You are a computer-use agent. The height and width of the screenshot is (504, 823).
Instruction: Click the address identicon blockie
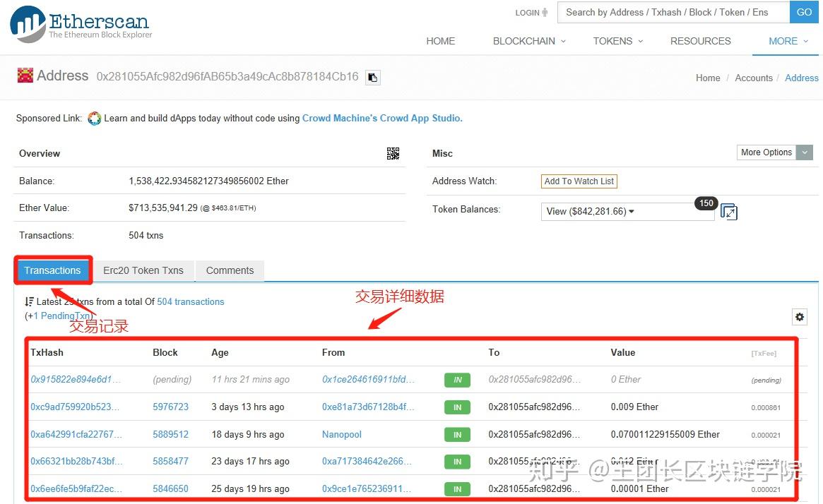(x=25, y=76)
